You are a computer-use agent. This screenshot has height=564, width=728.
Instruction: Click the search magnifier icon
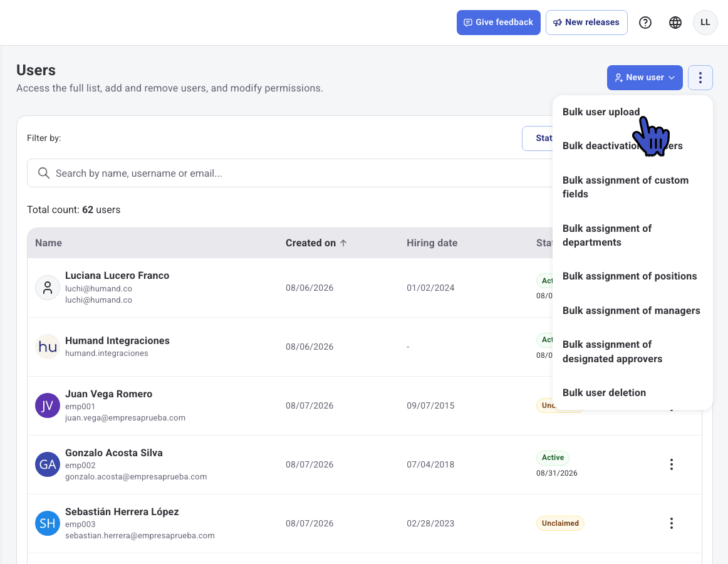pyautogui.click(x=44, y=174)
